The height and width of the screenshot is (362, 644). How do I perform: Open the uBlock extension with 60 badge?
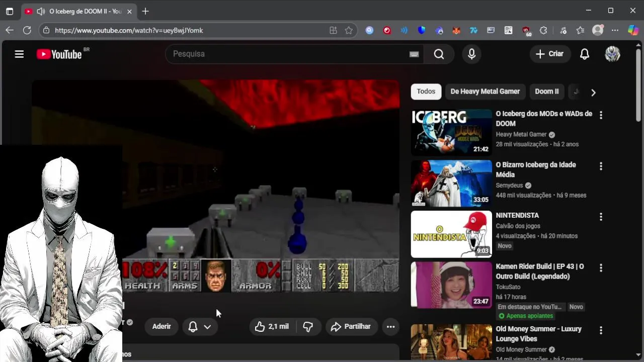(x=526, y=31)
